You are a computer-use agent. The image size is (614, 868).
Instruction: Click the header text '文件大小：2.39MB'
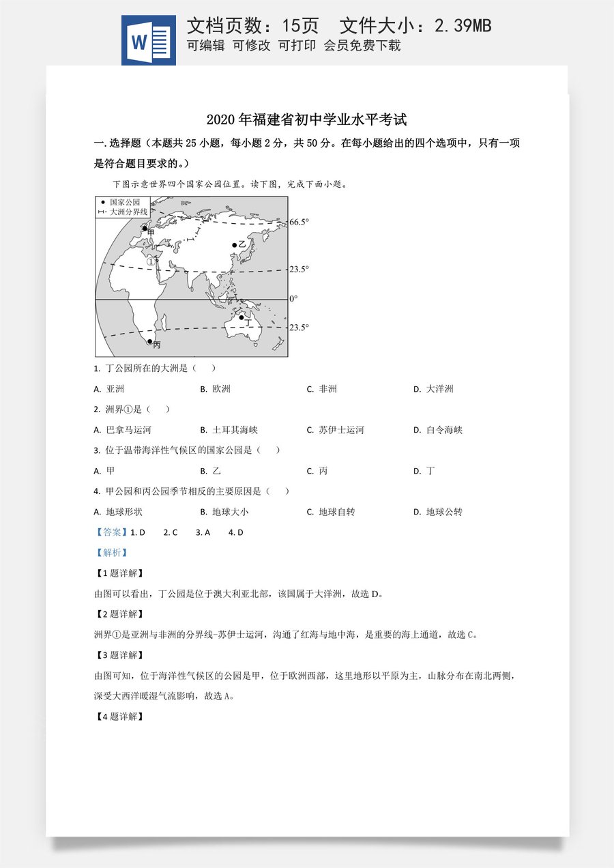click(415, 25)
